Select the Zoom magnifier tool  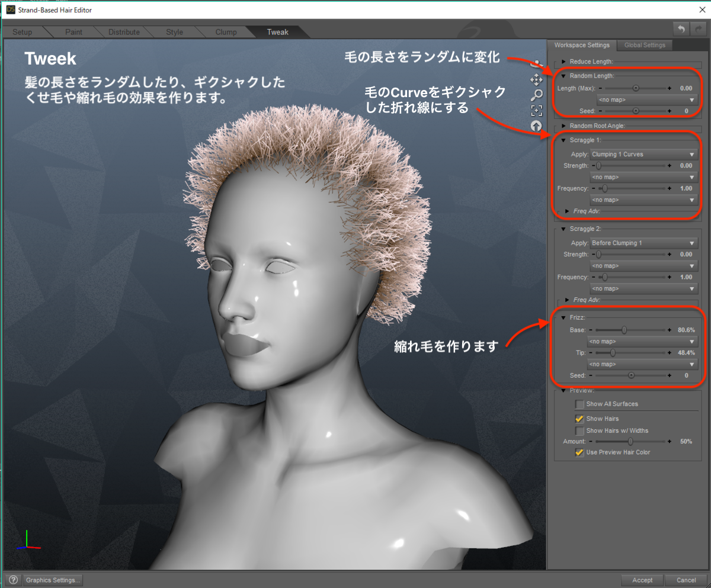(x=536, y=95)
